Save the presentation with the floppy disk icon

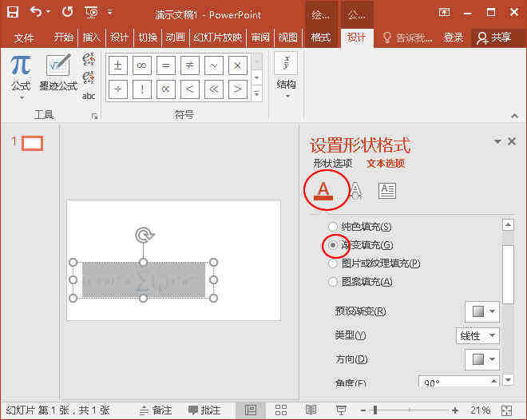coord(13,13)
